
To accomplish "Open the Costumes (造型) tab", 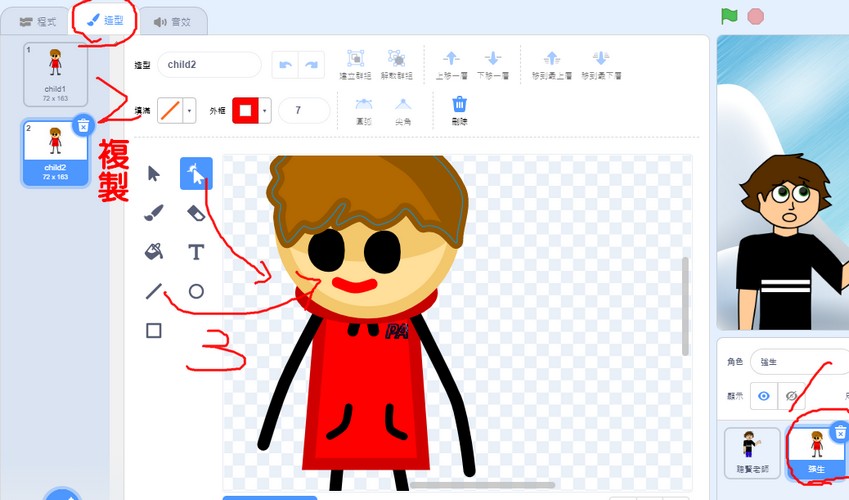I will point(106,21).
